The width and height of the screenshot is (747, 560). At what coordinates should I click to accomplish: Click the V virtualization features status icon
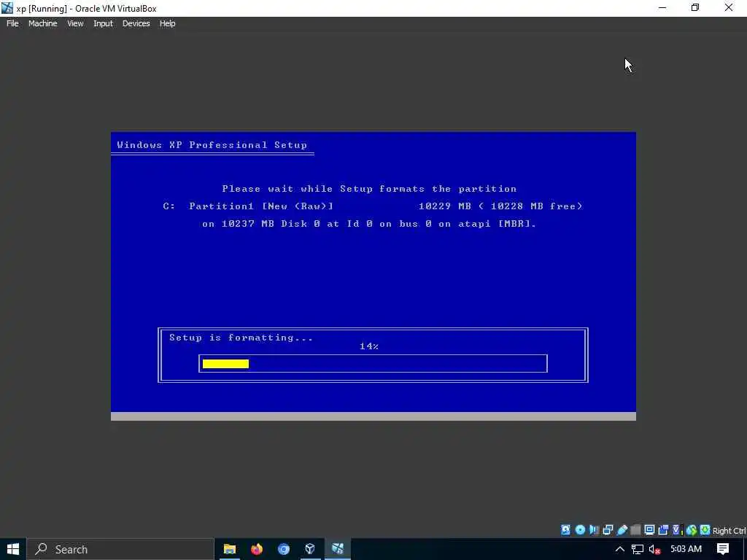click(677, 530)
